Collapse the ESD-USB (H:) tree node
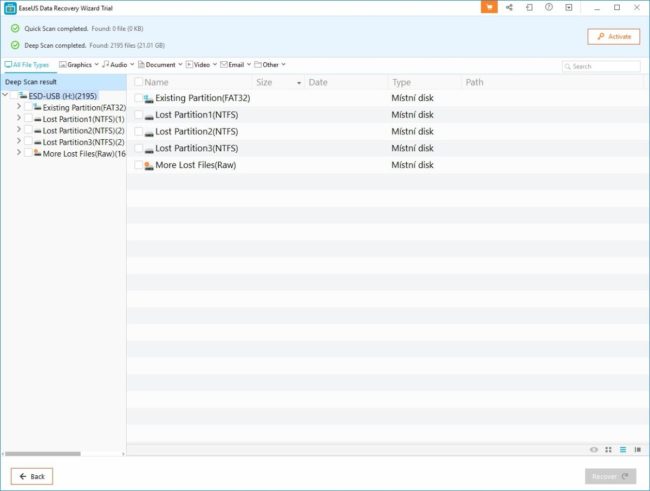Screen dimensions: 650x491 5,95
